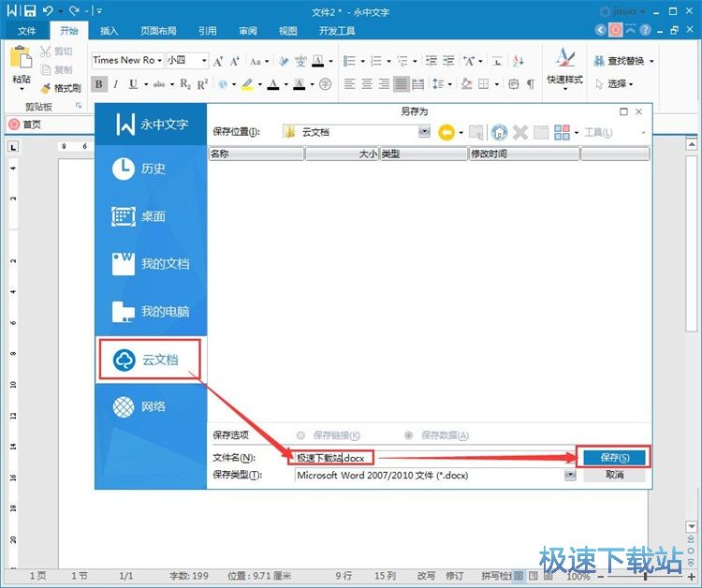Screen dimensions: 702x588
Task: Switch to the View (视图) tab
Action: 288,31
